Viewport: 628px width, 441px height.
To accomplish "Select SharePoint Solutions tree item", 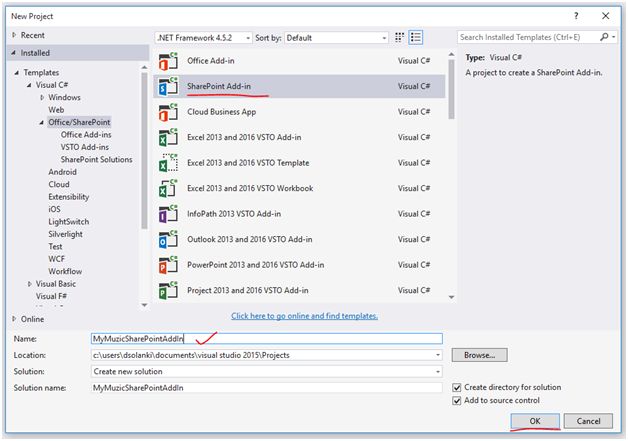I will 96,159.
